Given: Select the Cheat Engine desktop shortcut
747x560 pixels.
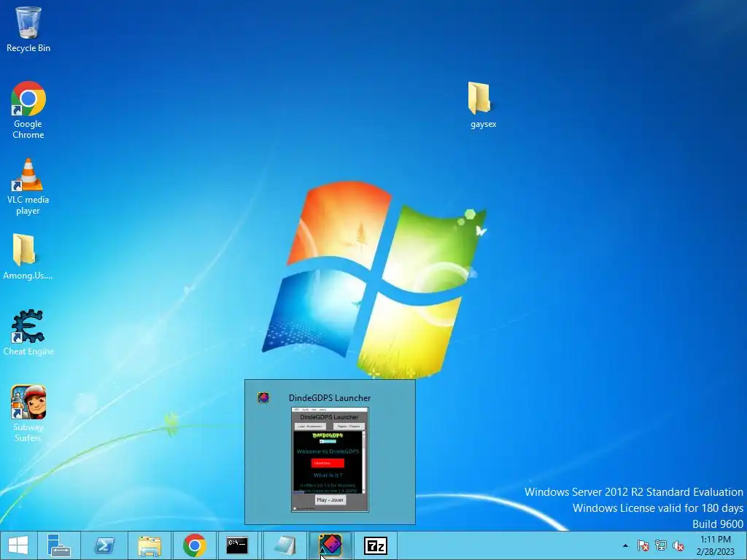Looking at the screenshot, I should click(28, 332).
